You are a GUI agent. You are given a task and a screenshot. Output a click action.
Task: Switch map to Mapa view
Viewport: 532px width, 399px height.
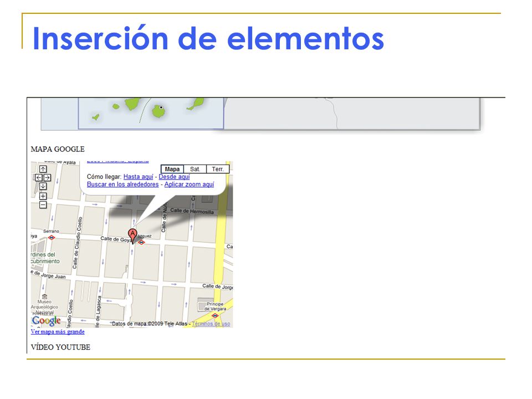(172, 169)
